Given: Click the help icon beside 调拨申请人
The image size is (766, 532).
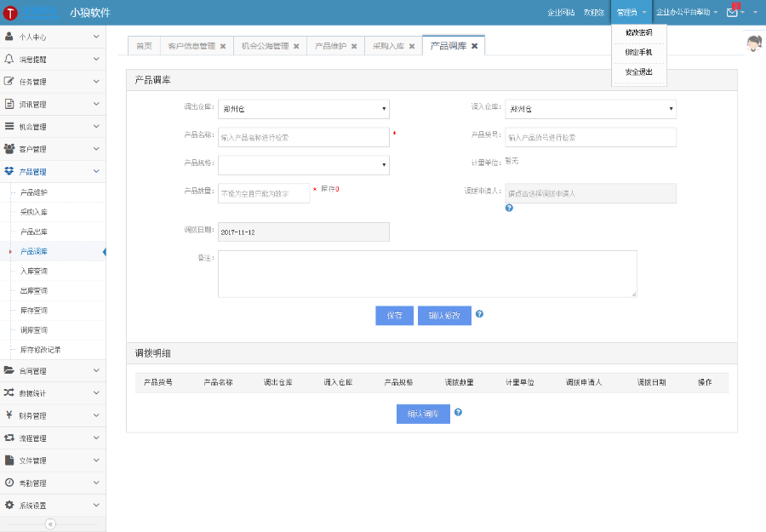Looking at the screenshot, I should 509,208.
